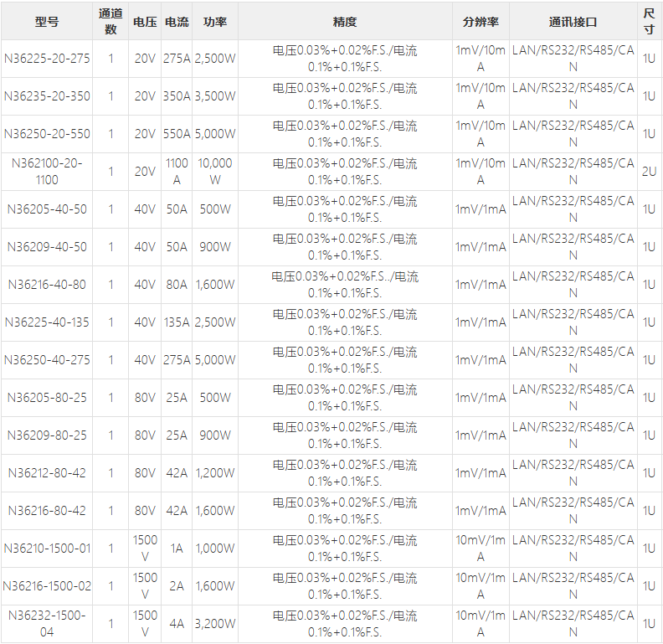Click the 通讯接口 column header
Viewport: 663px width, 644px height.
(573, 22)
